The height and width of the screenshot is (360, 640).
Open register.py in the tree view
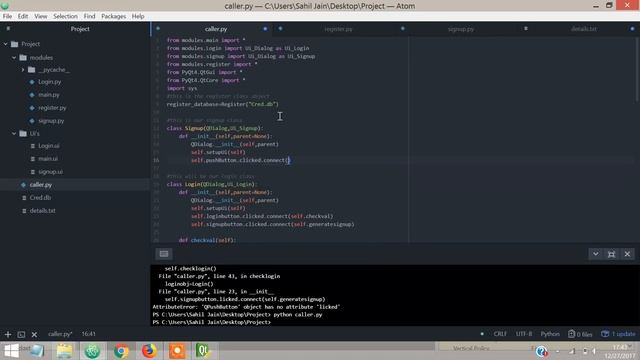(52, 108)
